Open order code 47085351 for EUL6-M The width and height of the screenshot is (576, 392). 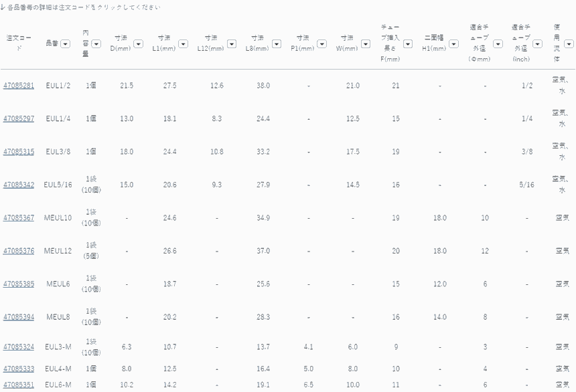click(x=19, y=385)
